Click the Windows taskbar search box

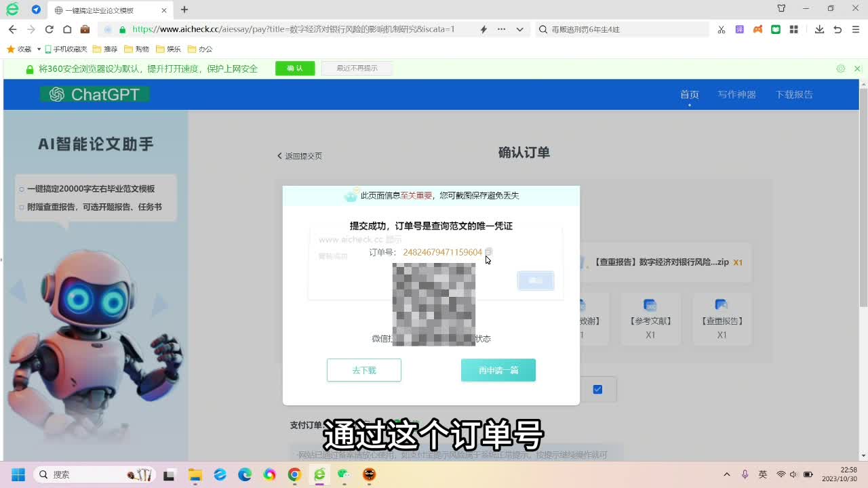pos(81,474)
